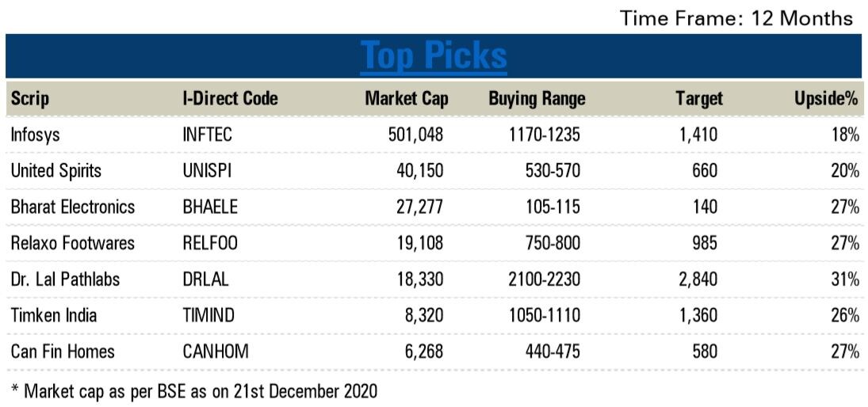Click the INFTEC code cell
The width and height of the screenshot is (868, 407).
pos(207,135)
